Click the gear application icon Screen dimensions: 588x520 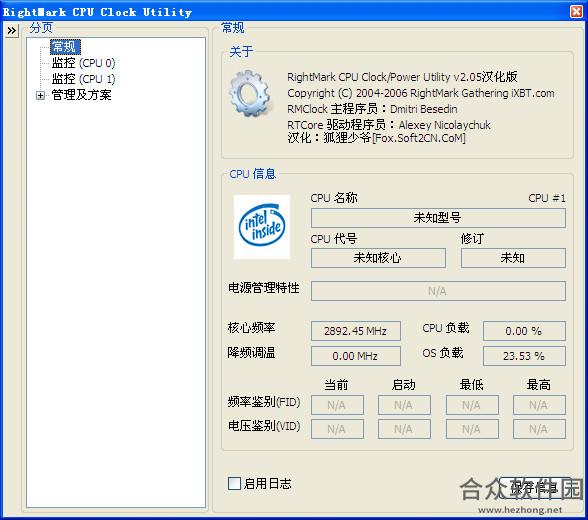(250, 93)
